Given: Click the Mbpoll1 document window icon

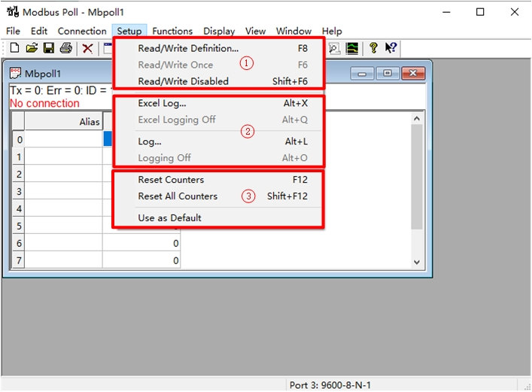Looking at the screenshot, I should point(15,73).
